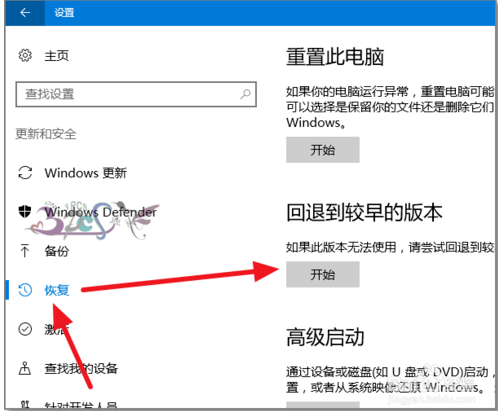The height and width of the screenshot is (411, 498).
Task: Select the 恢复 recovery section
Action: 57,290
